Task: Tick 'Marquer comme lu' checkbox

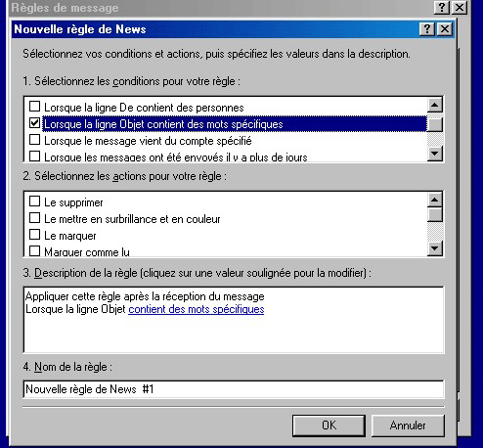Action: click(x=35, y=251)
